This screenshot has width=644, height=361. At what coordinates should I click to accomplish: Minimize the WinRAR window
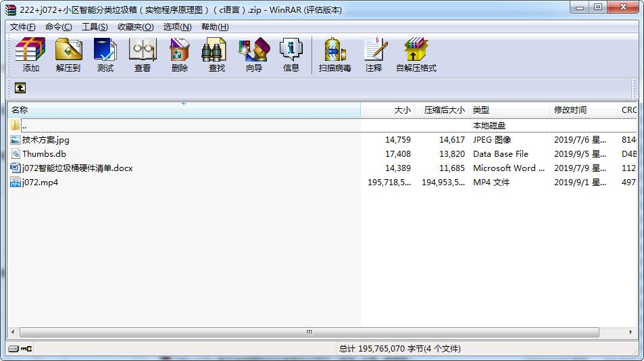click(580, 7)
